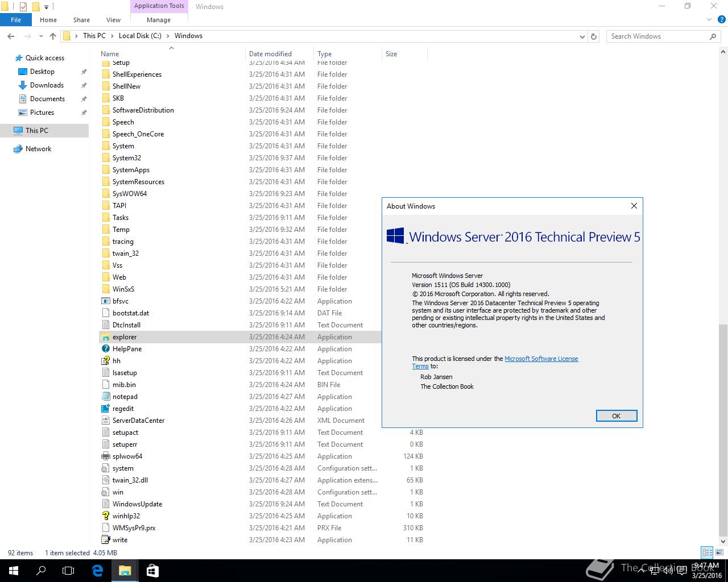Viewport: 728px width, 582px height.
Task: Launch Microsoft Edge from the taskbar
Action: pyautogui.click(x=97, y=571)
